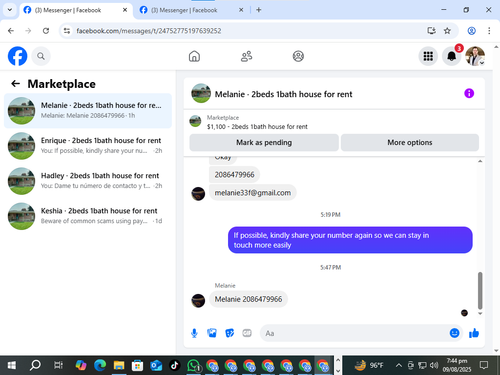Click the chat scrollbar thumb

coord(480,290)
